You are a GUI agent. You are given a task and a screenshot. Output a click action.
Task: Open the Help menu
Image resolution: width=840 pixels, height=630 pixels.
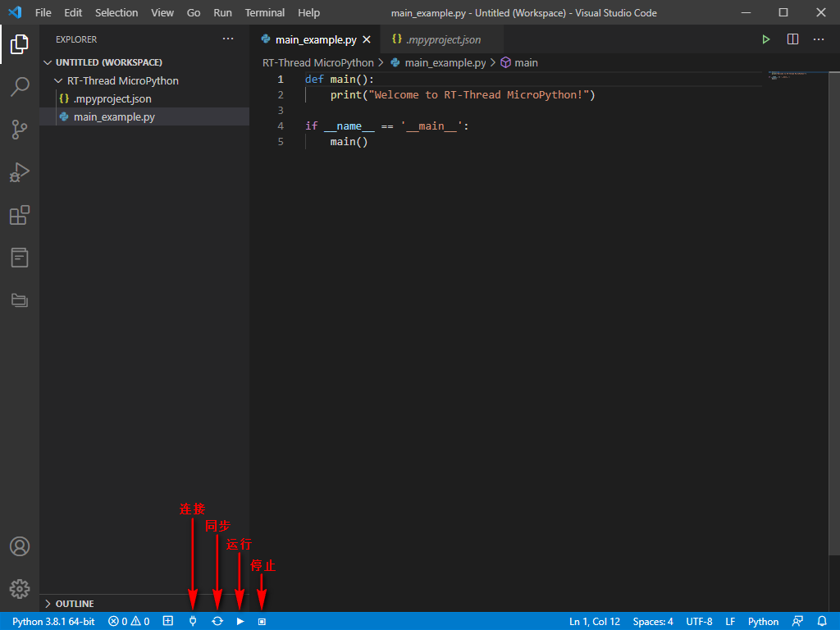tap(308, 12)
